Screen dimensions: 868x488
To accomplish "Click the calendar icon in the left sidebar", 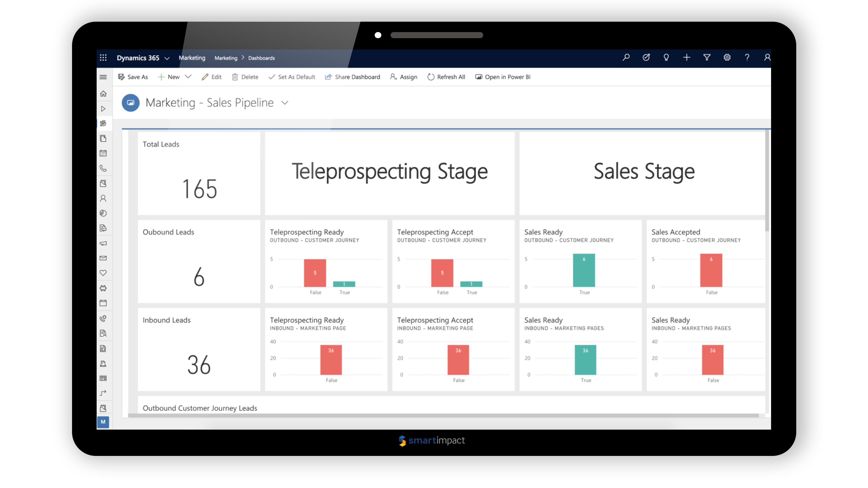I will tap(104, 153).
